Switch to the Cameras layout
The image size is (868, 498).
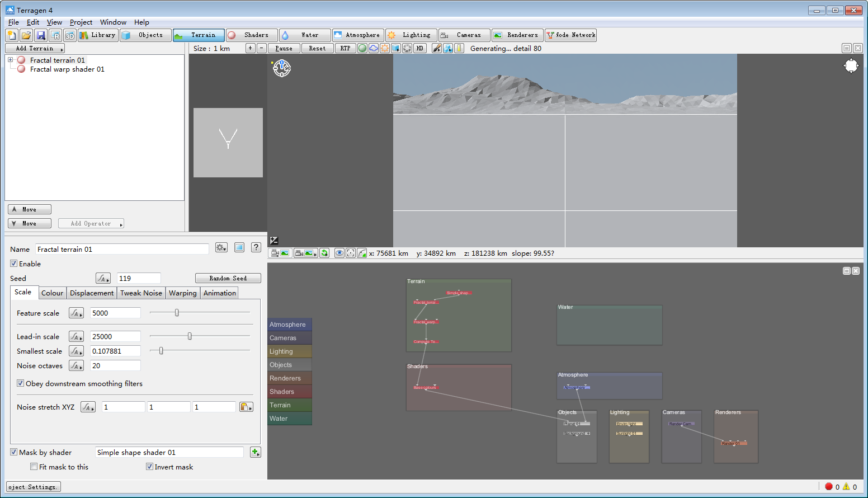tap(464, 35)
